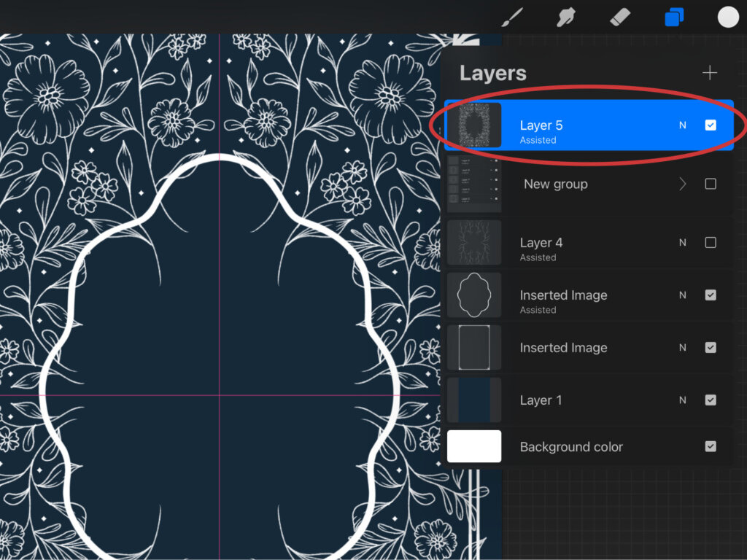Open blend mode N for Layer 4
The image size is (747, 560).
[683, 243]
